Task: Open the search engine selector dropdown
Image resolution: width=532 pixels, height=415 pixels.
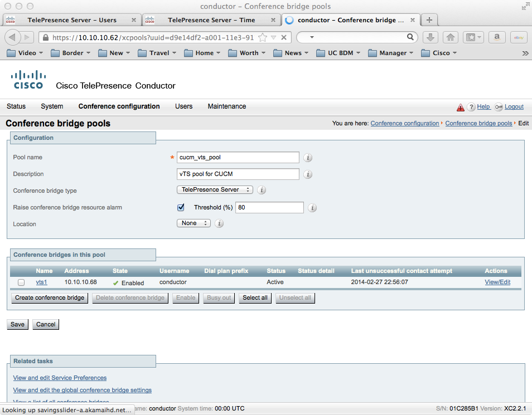Action: [312, 37]
